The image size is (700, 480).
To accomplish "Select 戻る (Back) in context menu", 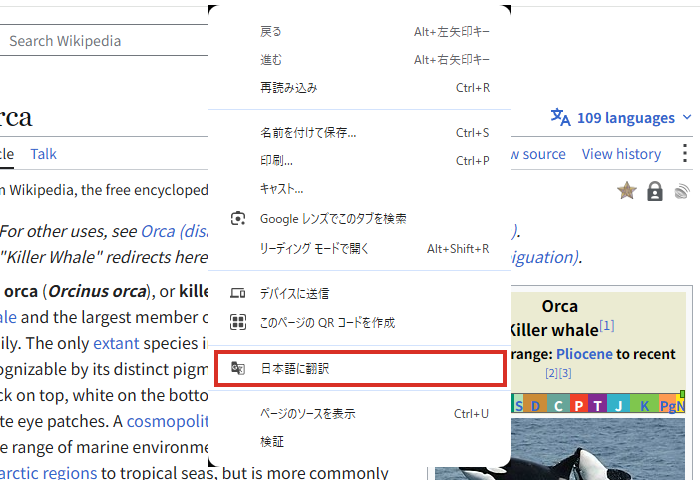I will click(x=359, y=32).
